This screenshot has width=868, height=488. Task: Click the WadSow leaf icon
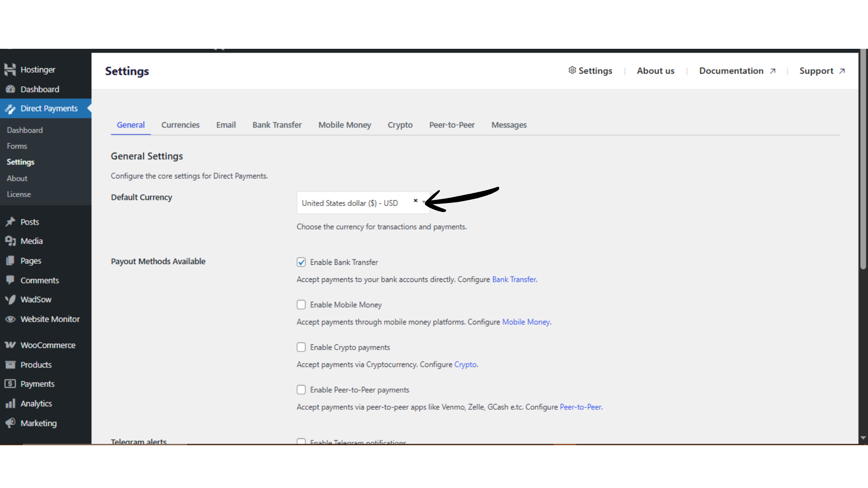(10, 300)
